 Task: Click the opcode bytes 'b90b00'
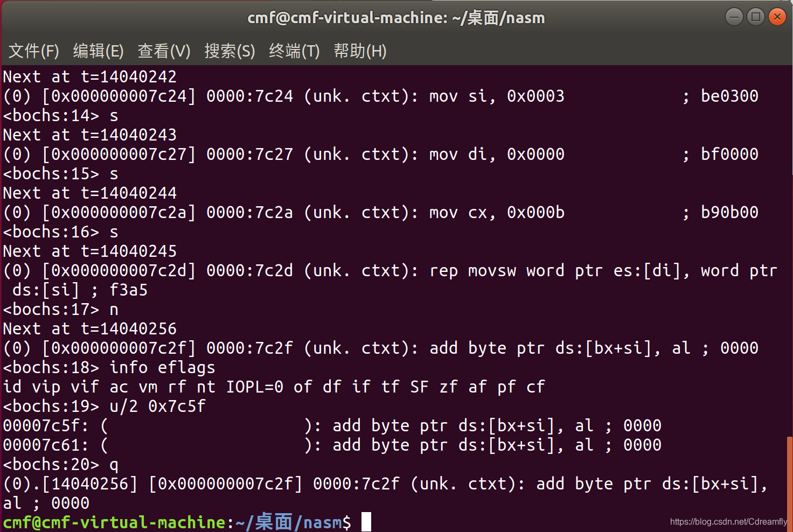[x=729, y=212]
